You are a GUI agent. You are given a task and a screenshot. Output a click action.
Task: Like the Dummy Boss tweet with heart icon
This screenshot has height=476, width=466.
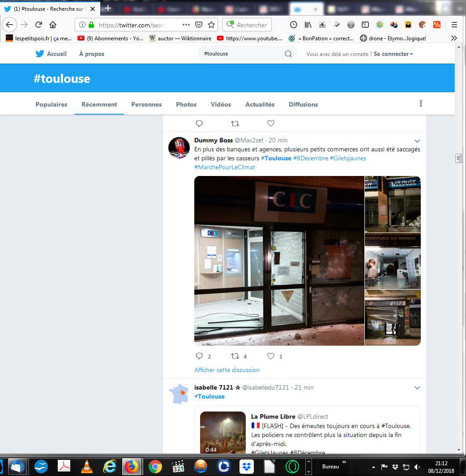(270, 356)
